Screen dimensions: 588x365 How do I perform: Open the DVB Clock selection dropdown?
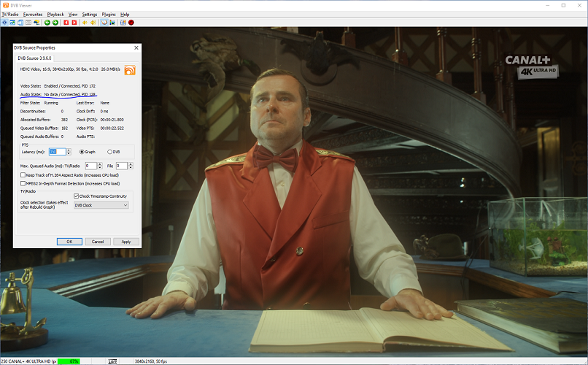point(101,206)
